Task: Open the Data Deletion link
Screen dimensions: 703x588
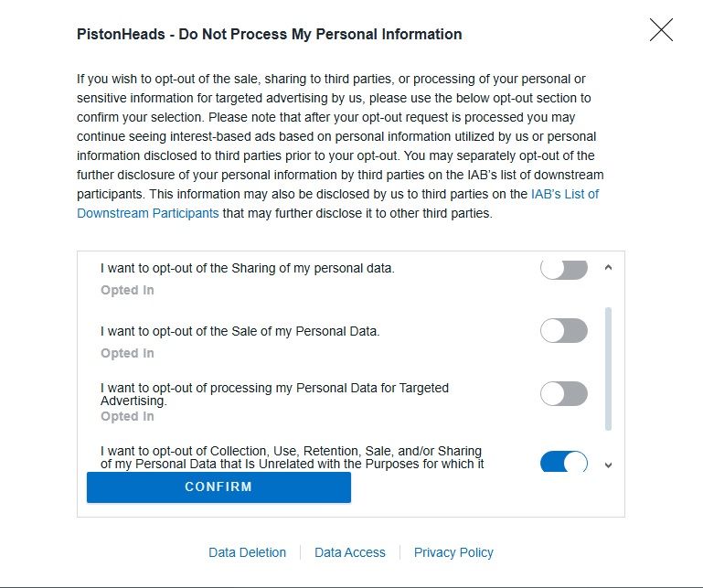Action: (247, 552)
